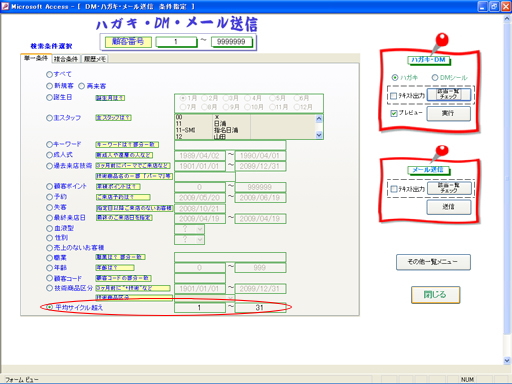
Task: Select the 年齢 radio button
Action: (x=49, y=268)
